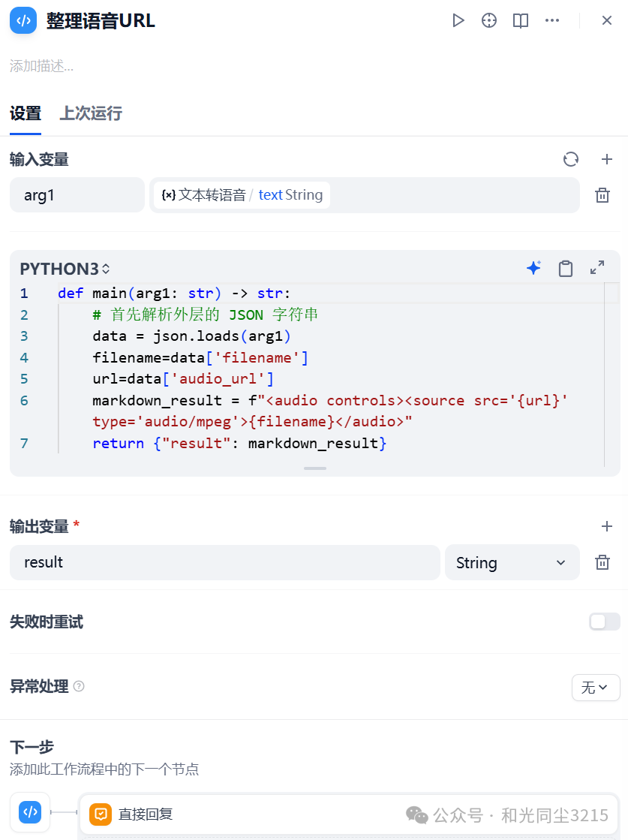Open the 异常处理 无 dropdown
628x840 pixels.
click(x=596, y=688)
